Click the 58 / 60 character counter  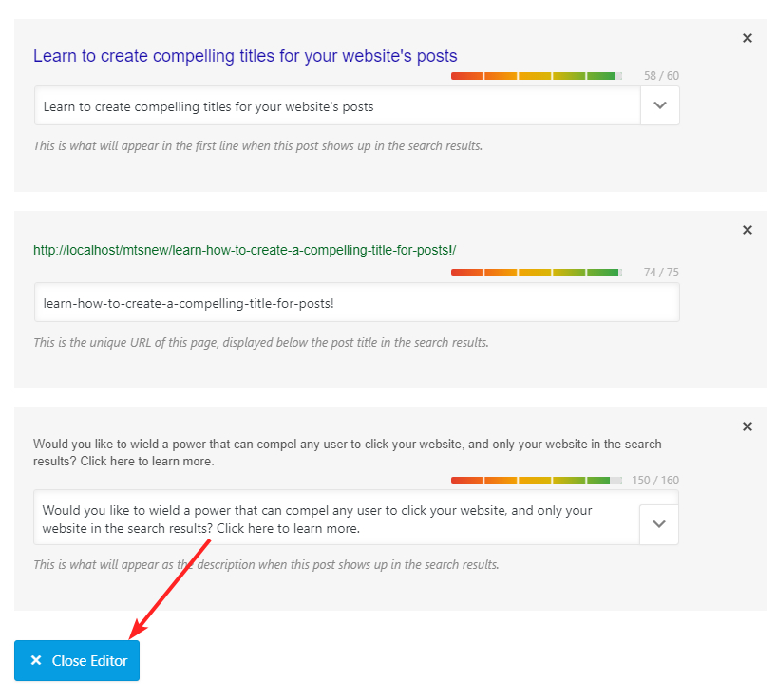(x=661, y=76)
